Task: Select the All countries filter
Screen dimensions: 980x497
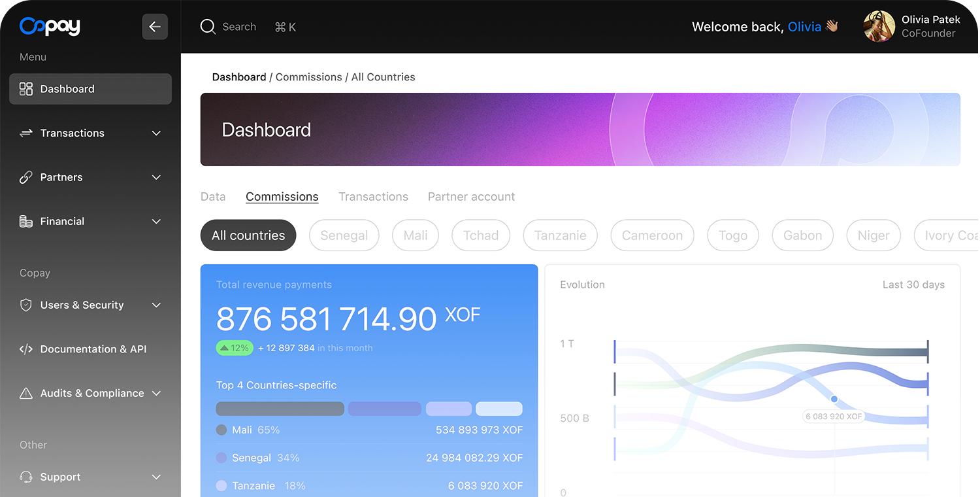Action: (x=248, y=235)
